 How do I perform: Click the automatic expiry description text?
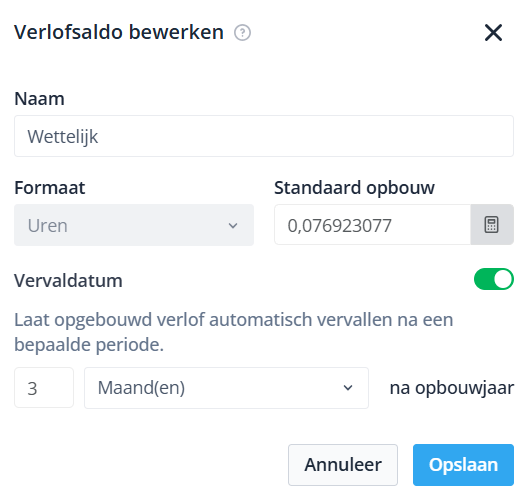tap(234, 332)
